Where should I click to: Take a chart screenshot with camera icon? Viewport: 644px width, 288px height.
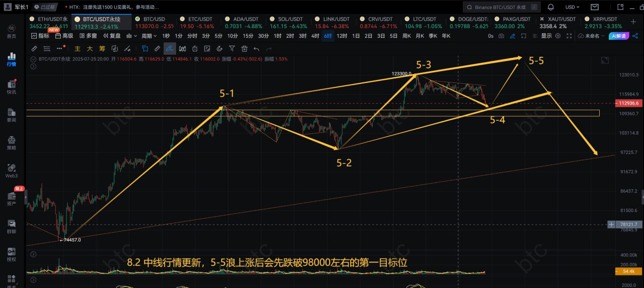point(501,36)
